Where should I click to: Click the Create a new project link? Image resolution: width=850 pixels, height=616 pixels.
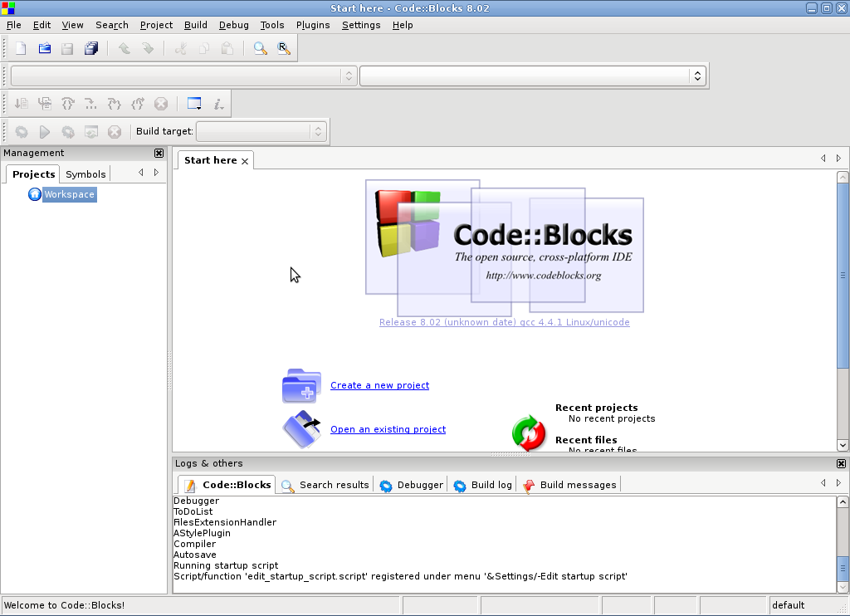[x=379, y=385]
